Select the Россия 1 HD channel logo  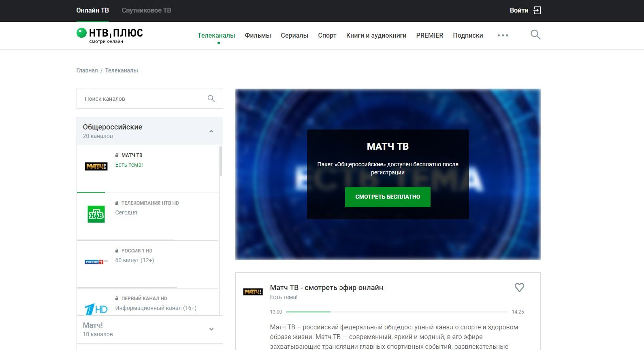tap(96, 262)
